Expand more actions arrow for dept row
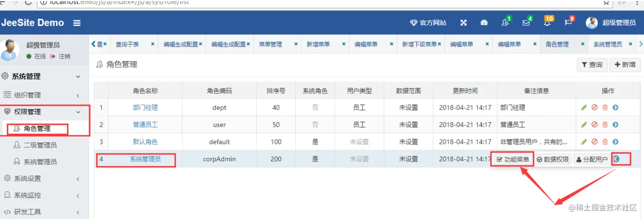This screenshot has width=644, height=219. 615,108
